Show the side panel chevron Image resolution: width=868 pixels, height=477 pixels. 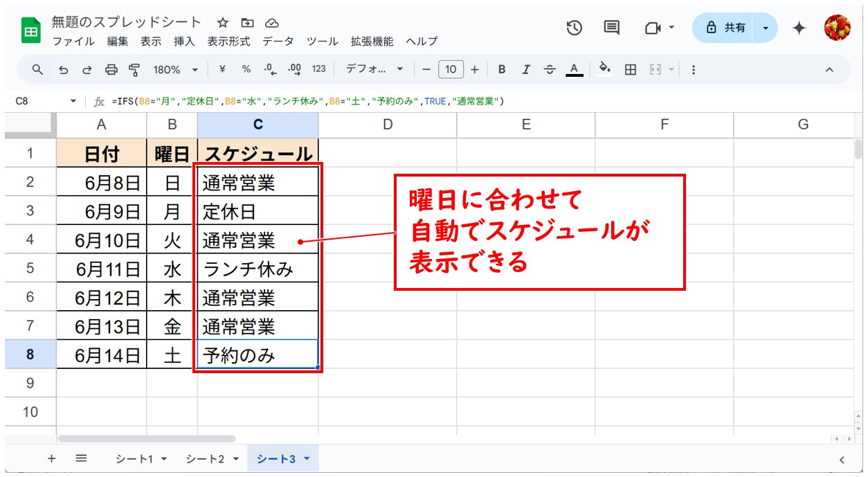point(842,459)
